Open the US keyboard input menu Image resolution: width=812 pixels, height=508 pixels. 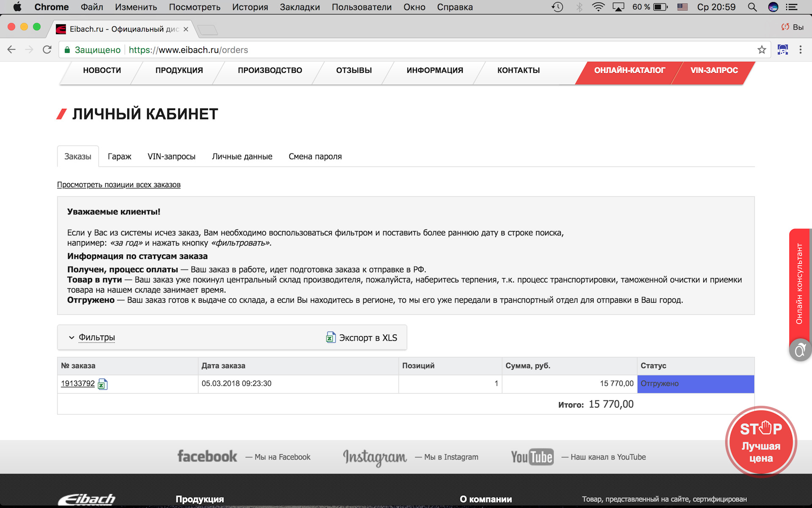coord(683,7)
